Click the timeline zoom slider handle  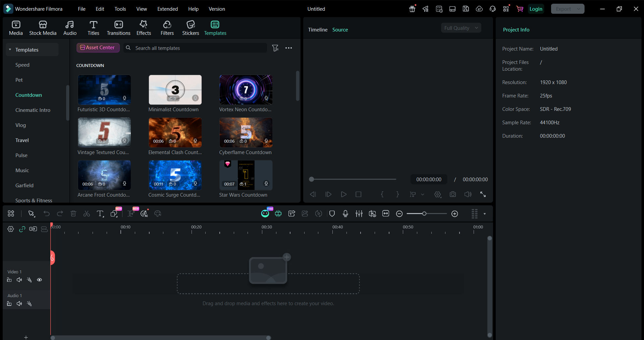point(424,214)
